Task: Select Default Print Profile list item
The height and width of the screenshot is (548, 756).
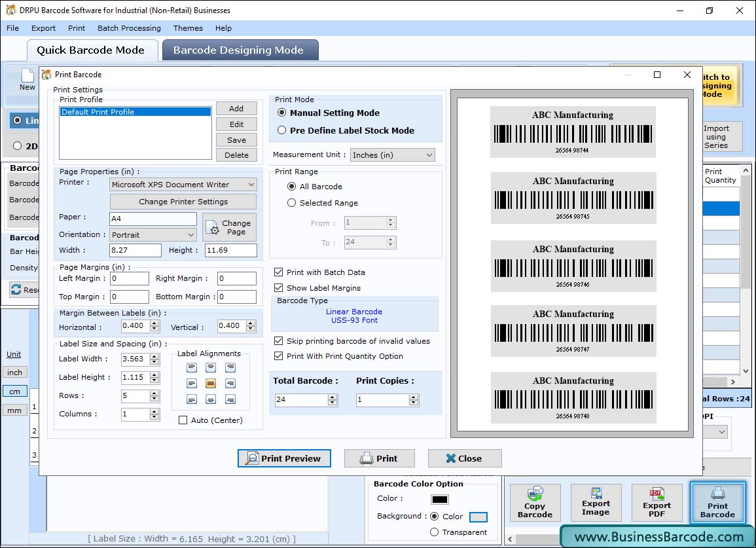Action: (x=135, y=112)
